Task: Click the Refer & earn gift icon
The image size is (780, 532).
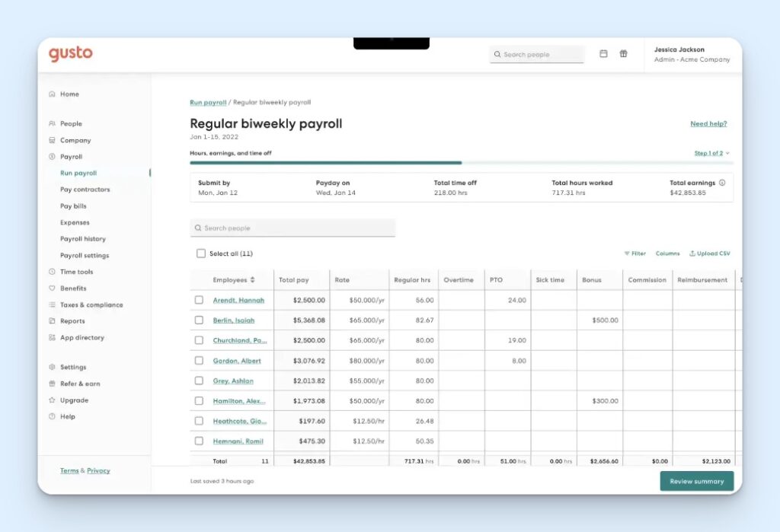Action: coord(53,384)
